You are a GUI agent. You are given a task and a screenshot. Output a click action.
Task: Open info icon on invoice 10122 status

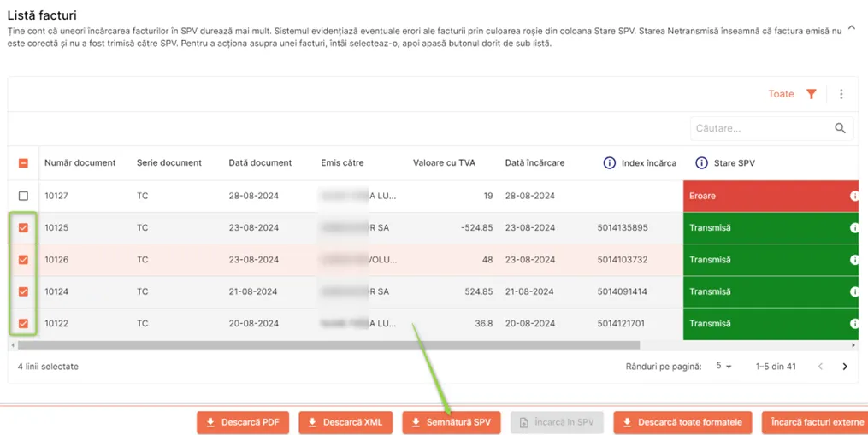pyautogui.click(x=854, y=323)
